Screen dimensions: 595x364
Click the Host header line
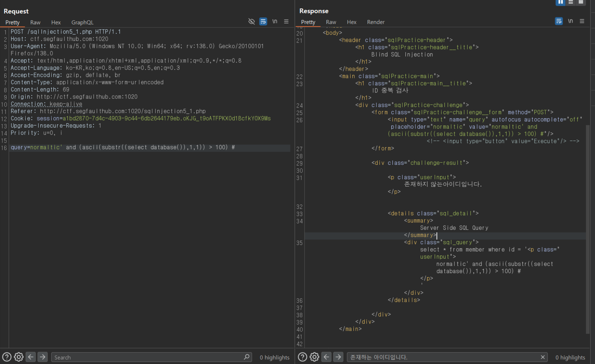tap(59, 39)
